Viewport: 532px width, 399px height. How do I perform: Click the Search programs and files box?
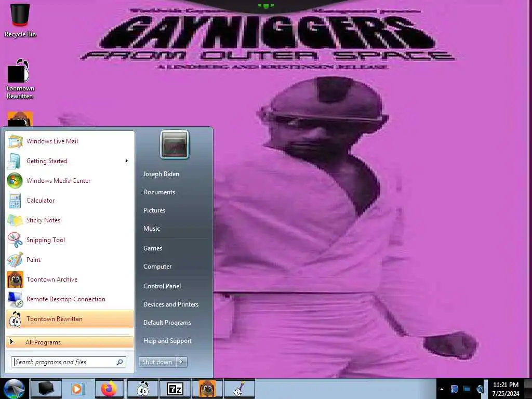(x=69, y=362)
